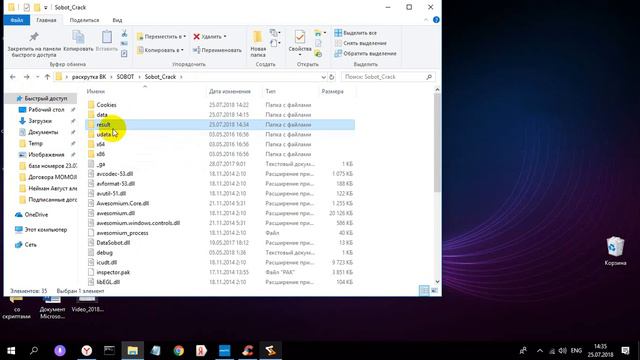Viewport: 640px width, 360px height.
Task: Open Google Chrome from the taskbar
Action: click(178, 351)
